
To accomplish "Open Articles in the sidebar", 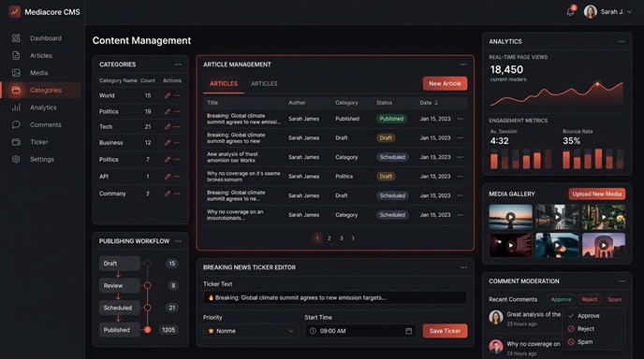I will [41, 55].
